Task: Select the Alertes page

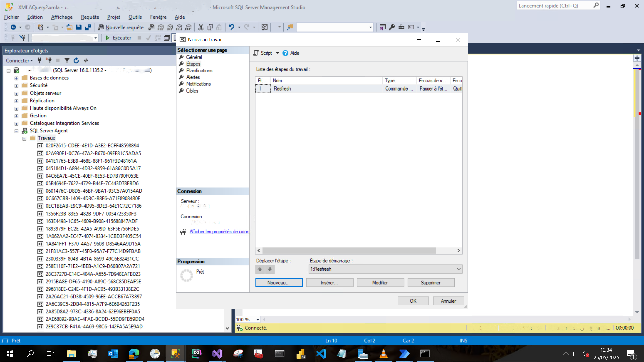Action: 193,77
